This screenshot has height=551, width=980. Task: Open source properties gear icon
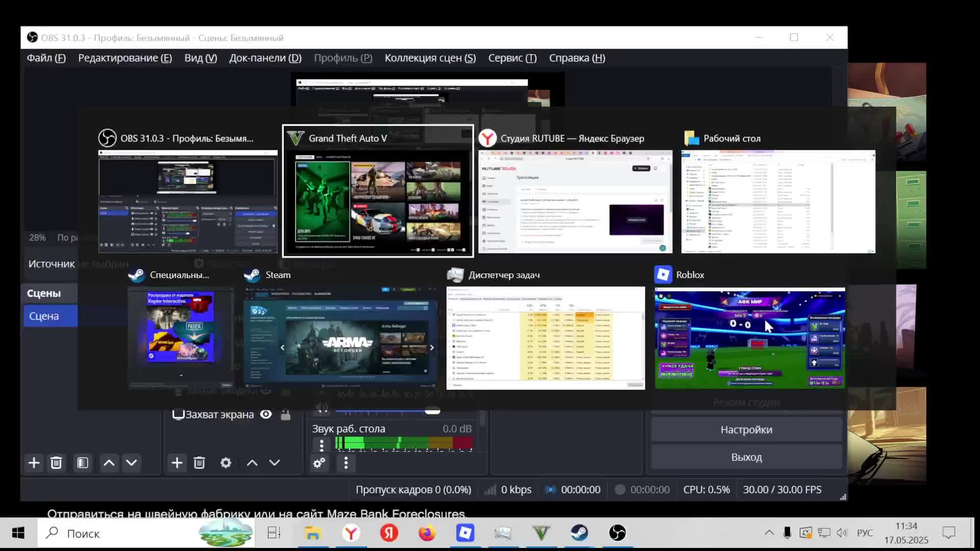(x=226, y=463)
